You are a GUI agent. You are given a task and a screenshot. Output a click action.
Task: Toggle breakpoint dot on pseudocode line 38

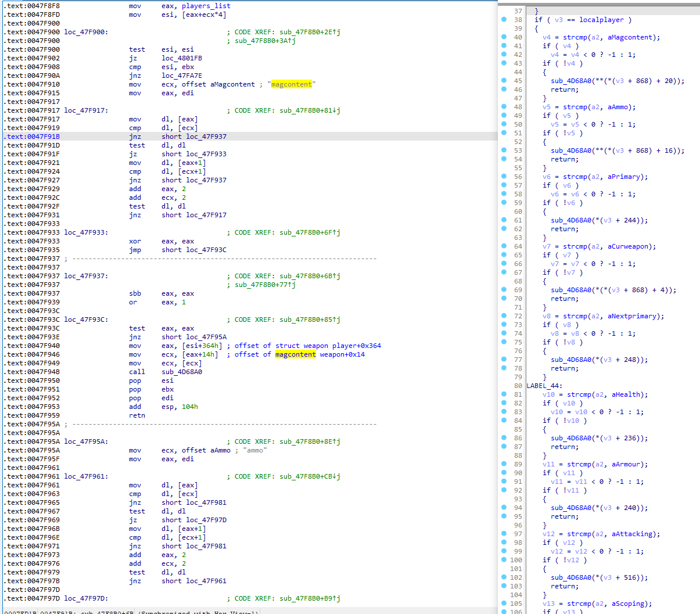coord(504,20)
